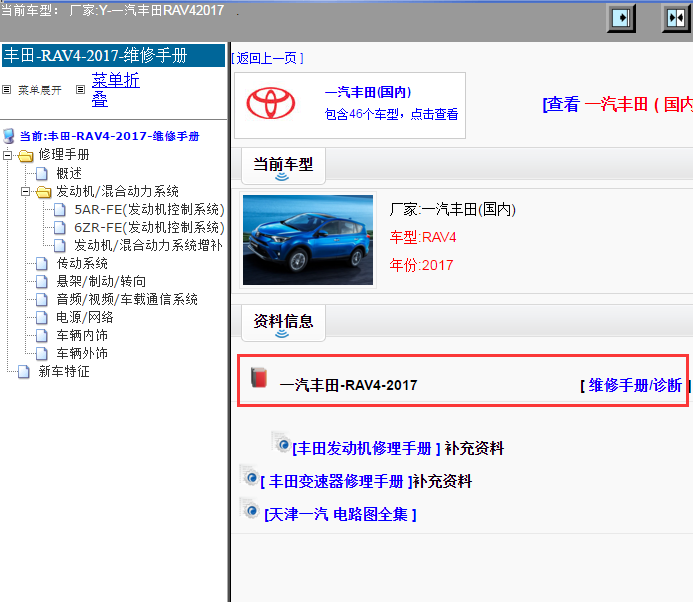Click 包含46个车型，点击查看 link
Viewport: 693px width, 602px height.
391,114
